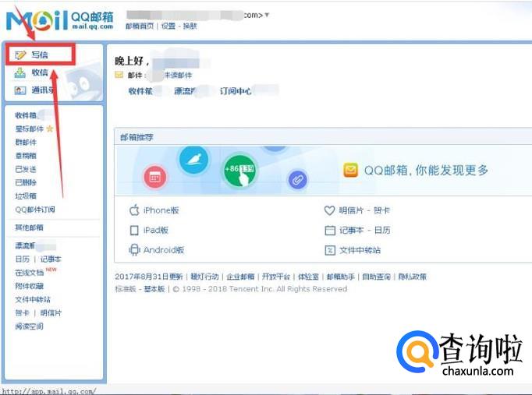Image resolution: width=532 pixels, height=395 pixels.
Task: Open 文件中转站 in the sidebar
Action: point(33,299)
